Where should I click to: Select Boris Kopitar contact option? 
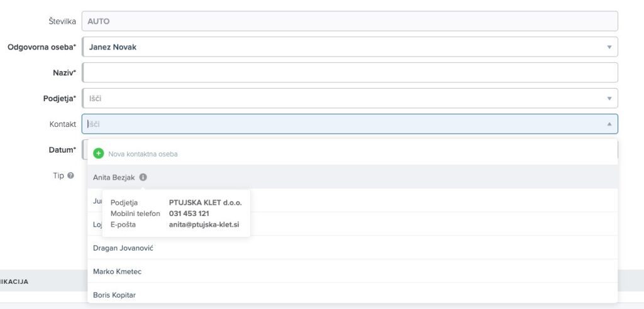click(x=114, y=295)
